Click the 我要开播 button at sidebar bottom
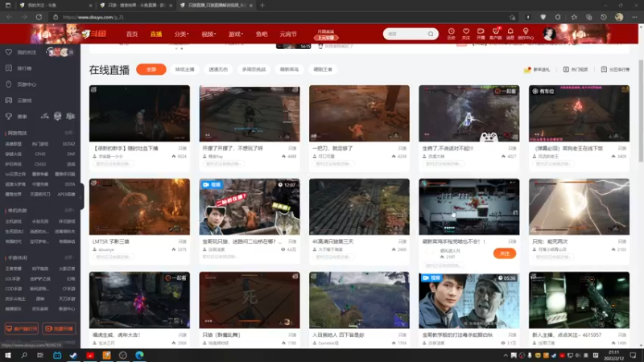The height and width of the screenshot is (362, 644). [x=59, y=328]
